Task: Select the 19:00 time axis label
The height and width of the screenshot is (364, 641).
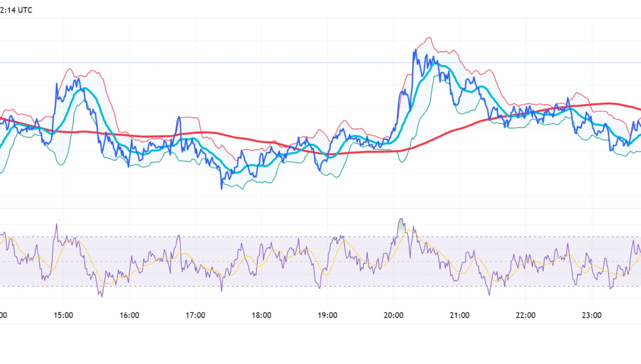Action: point(328,315)
